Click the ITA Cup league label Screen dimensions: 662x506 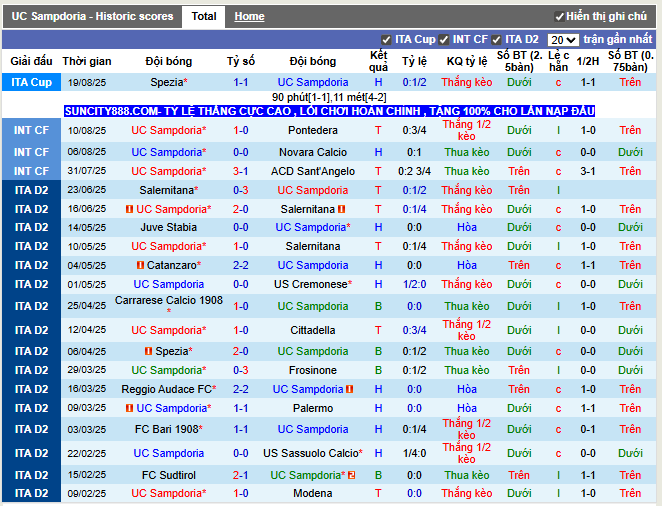pyautogui.click(x=32, y=82)
